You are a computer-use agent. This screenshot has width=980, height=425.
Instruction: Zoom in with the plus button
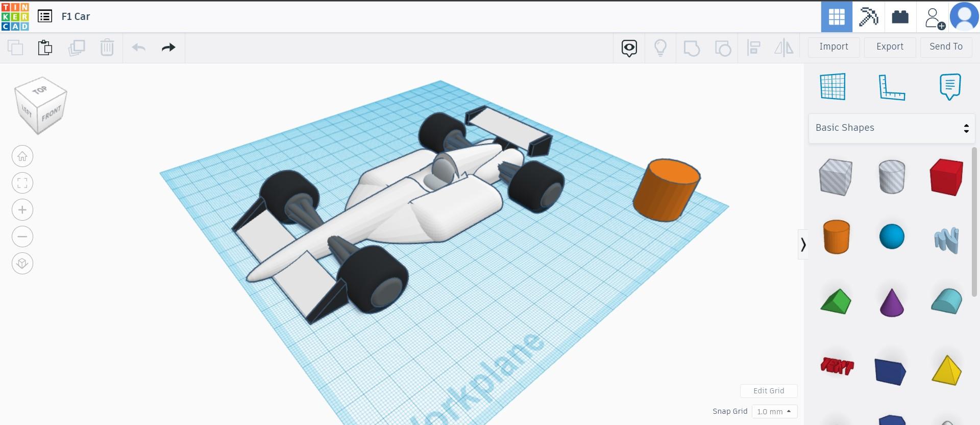click(22, 210)
